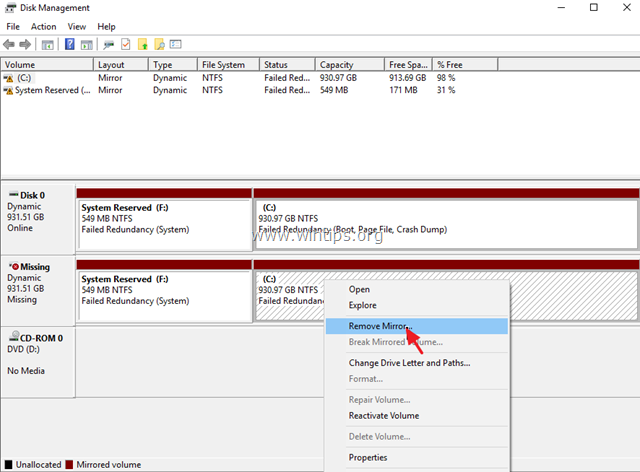Click the folder with green arrow icon

click(142, 44)
